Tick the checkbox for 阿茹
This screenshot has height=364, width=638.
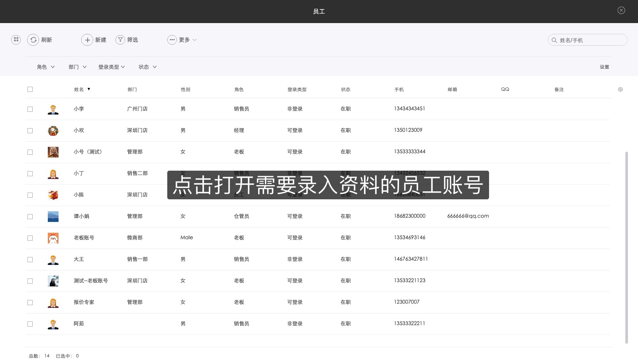tap(30, 324)
